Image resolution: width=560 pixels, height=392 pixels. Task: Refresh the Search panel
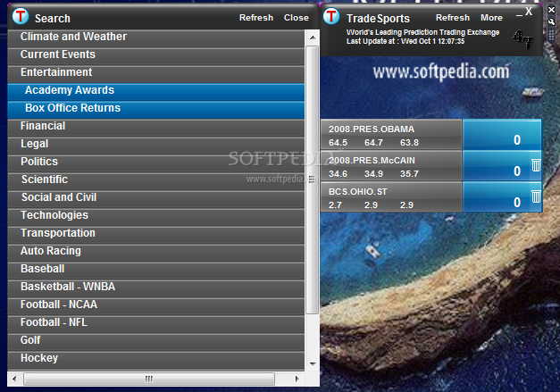pos(256,18)
